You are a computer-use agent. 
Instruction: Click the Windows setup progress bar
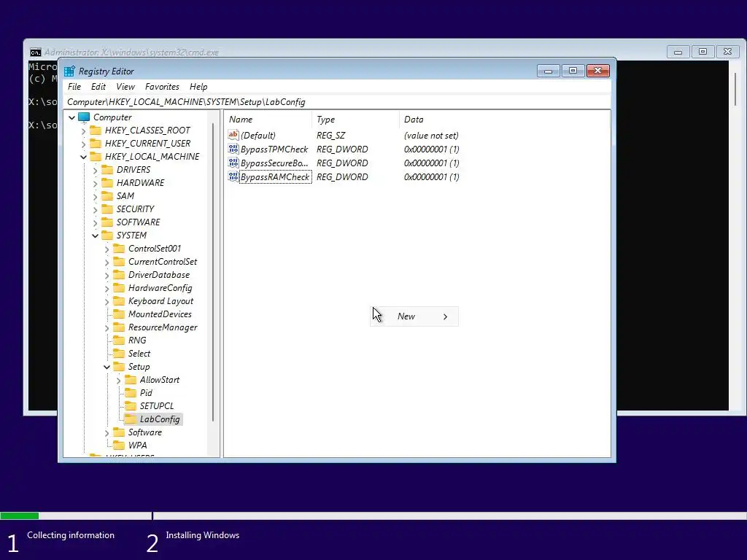[x=373, y=516]
